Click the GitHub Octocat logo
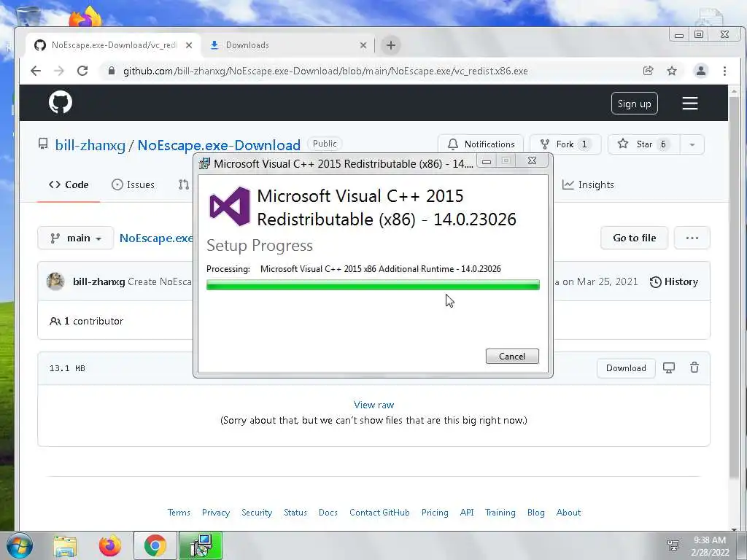747x560 pixels. (x=61, y=102)
